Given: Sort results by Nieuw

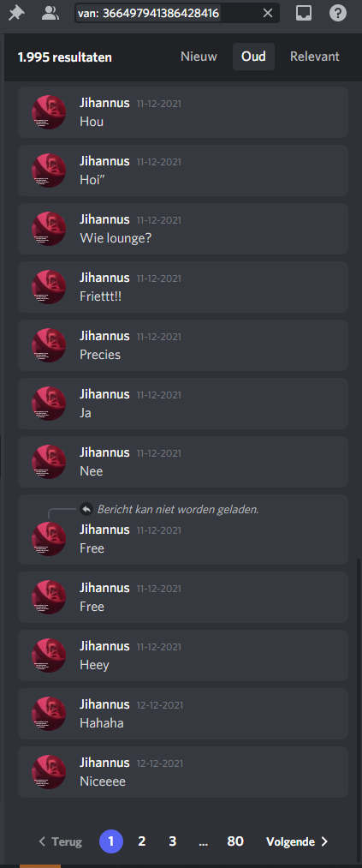Looking at the screenshot, I should click(199, 57).
